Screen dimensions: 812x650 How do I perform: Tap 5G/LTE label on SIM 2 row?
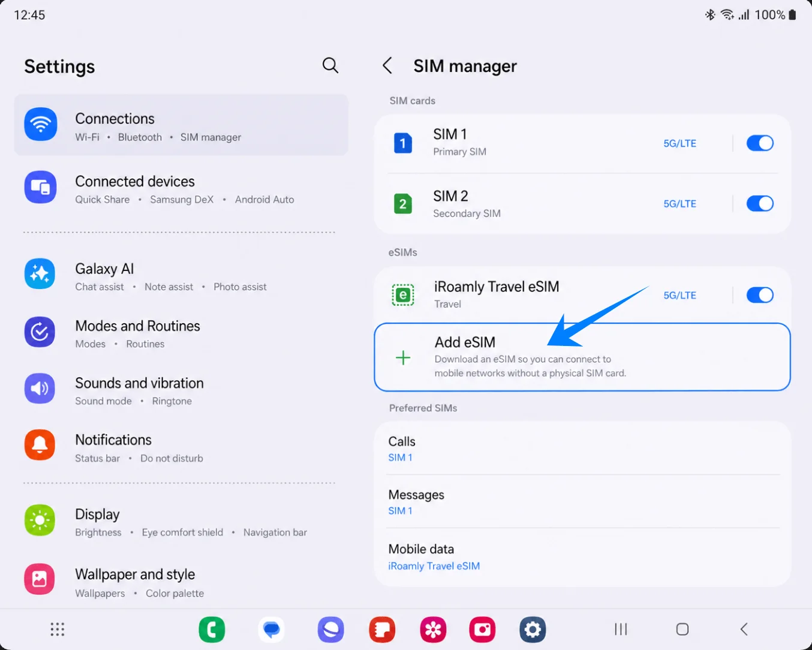[x=679, y=204]
